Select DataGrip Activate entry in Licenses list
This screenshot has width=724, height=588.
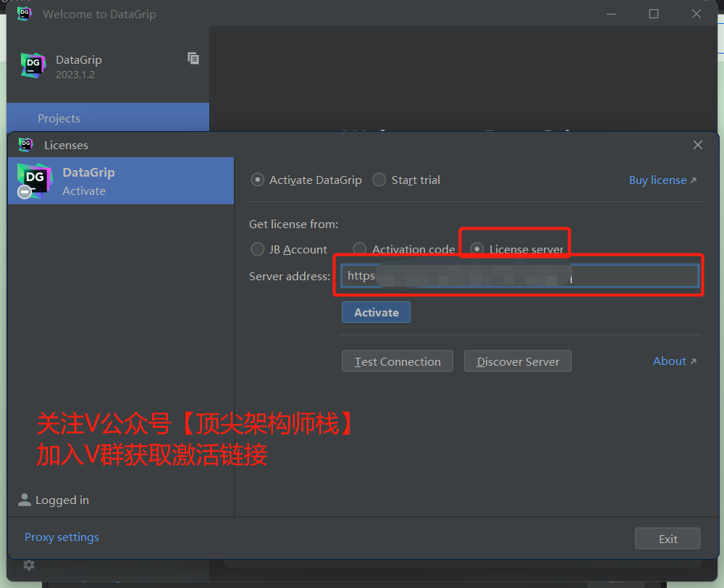click(x=121, y=180)
